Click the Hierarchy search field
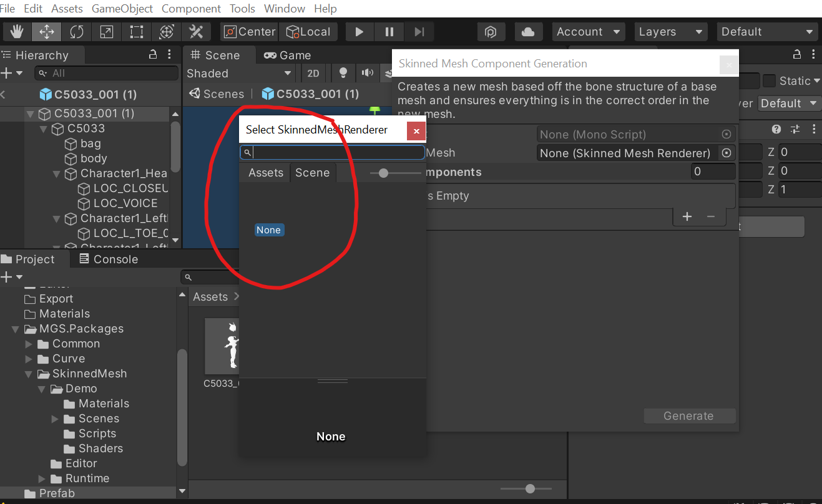 (x=106, y=73)
